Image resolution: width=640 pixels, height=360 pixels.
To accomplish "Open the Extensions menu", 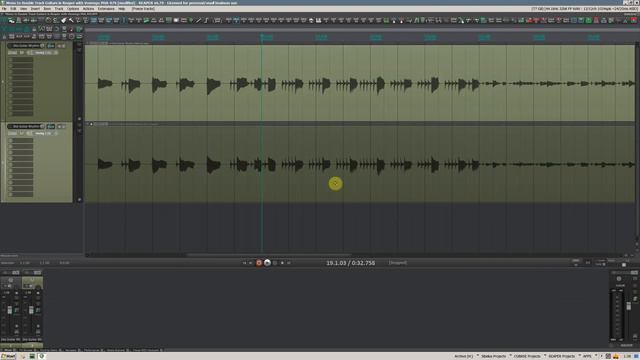I will point(106,9).
